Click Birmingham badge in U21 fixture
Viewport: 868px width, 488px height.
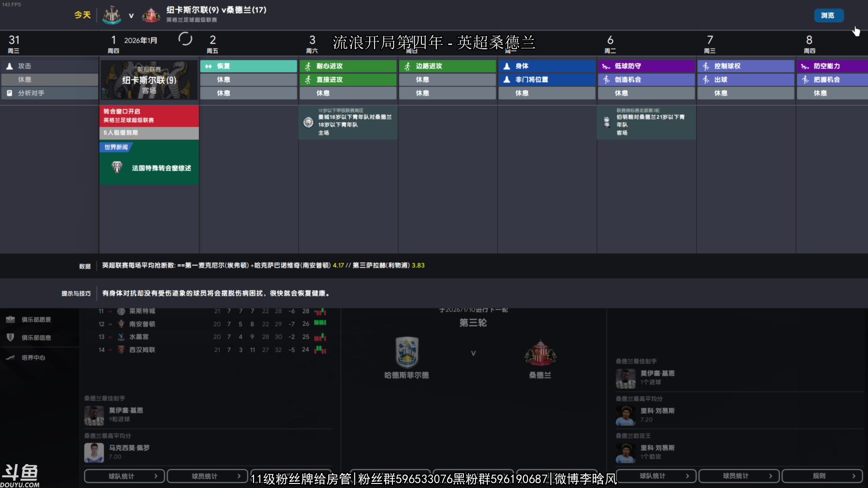point(607,122)
